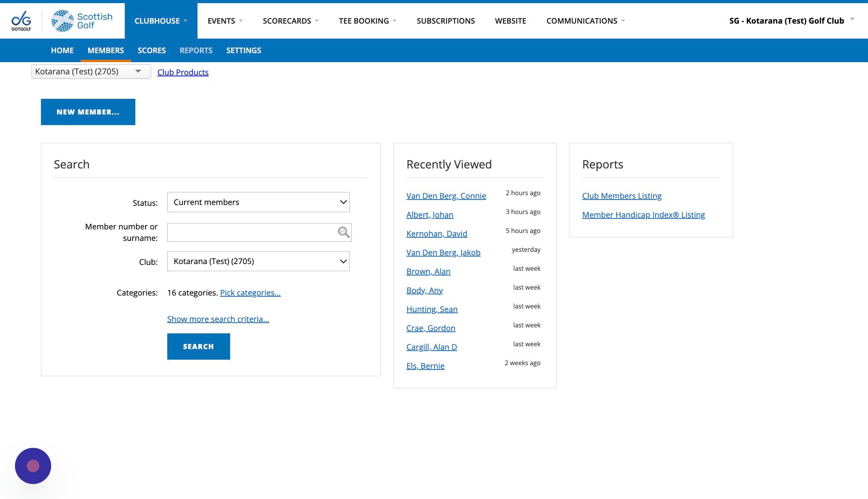The height and width of the screenshot is (499, 868).
Task: Click the magnifying glass search icon
Action: coord(344,232)
